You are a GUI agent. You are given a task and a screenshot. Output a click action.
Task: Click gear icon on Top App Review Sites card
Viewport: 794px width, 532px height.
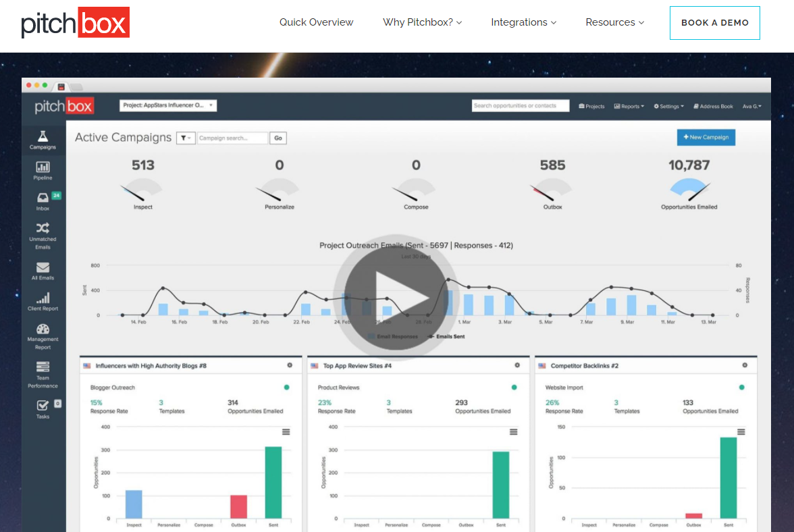coord(517,365)
